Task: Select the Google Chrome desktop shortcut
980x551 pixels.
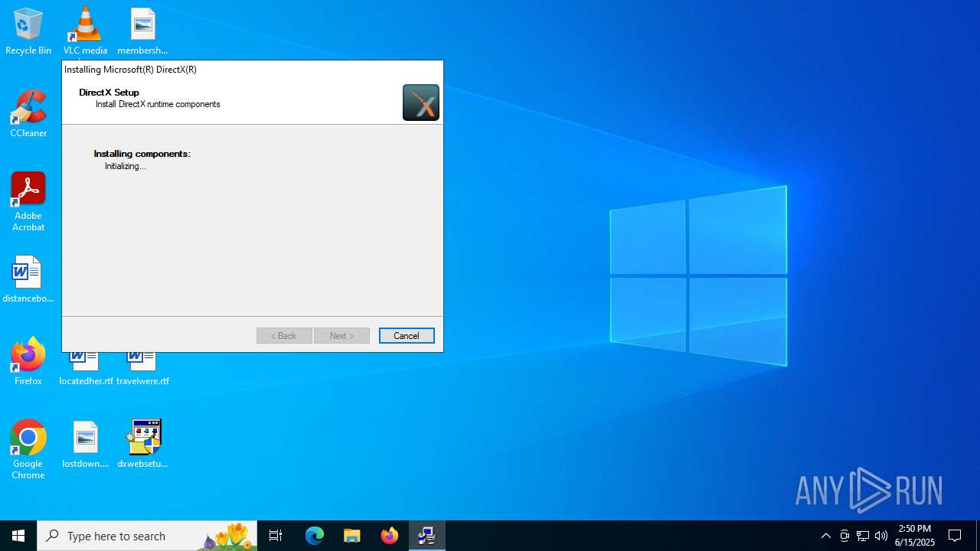Action: click(x=28, y=450)
